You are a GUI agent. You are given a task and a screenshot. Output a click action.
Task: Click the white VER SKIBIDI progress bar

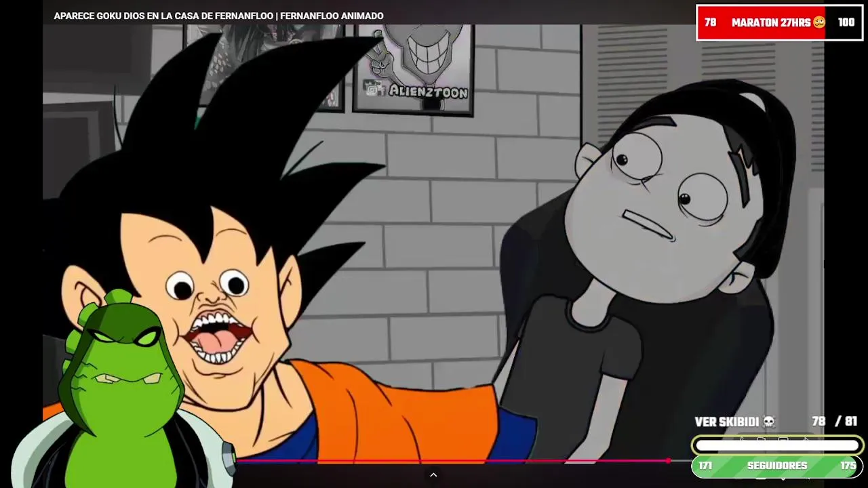[777, 445]
